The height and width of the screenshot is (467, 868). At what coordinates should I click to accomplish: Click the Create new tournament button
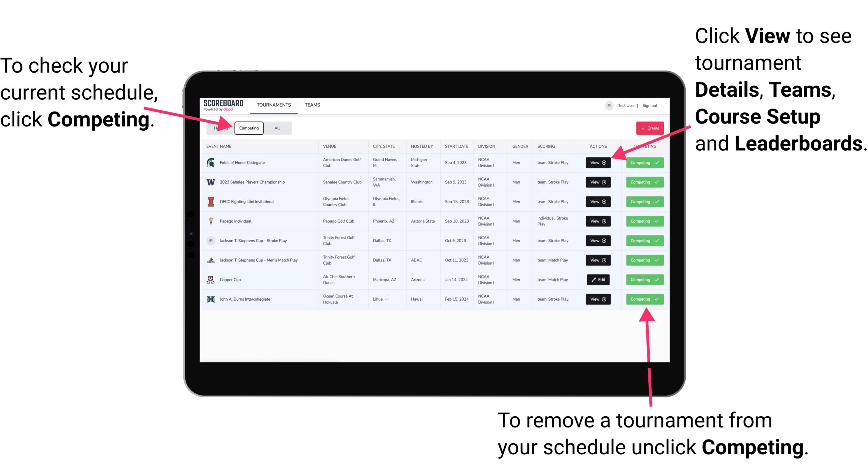[x=648, y=128]
